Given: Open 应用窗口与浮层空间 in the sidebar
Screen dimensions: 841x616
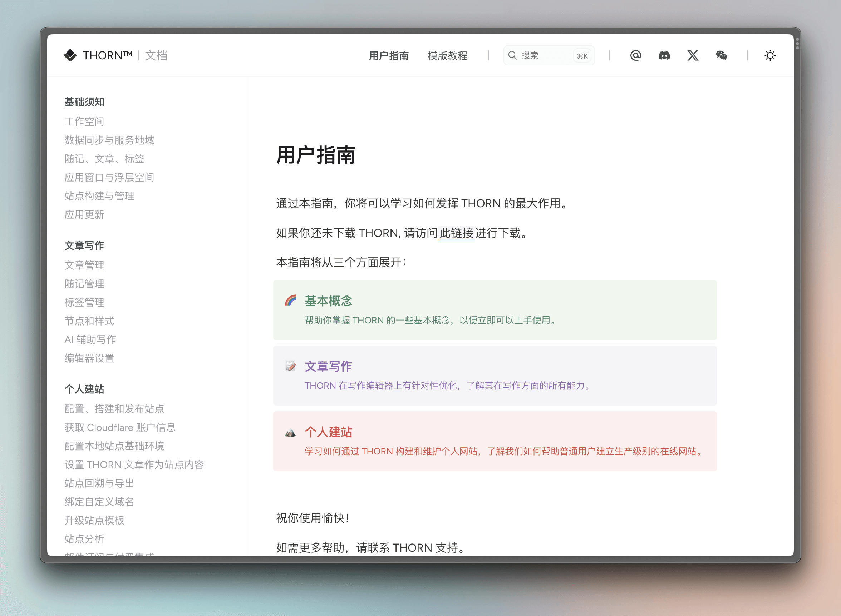Looking at the screenshot, I should (109, 178).
